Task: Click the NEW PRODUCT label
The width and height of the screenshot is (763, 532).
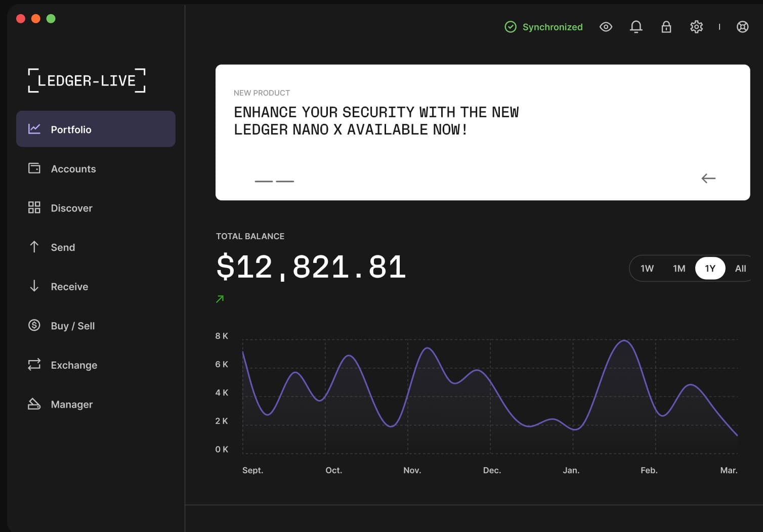Action: (x=262, y=93)
